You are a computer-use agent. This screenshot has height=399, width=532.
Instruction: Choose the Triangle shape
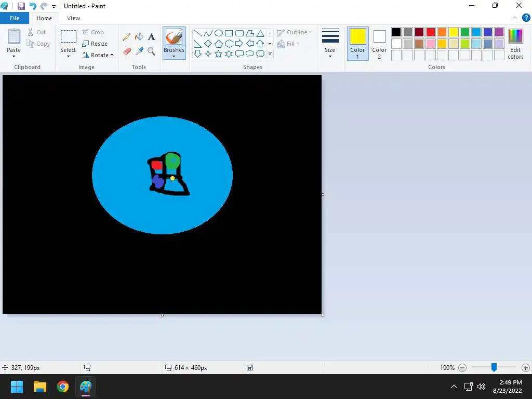(260, 33)
